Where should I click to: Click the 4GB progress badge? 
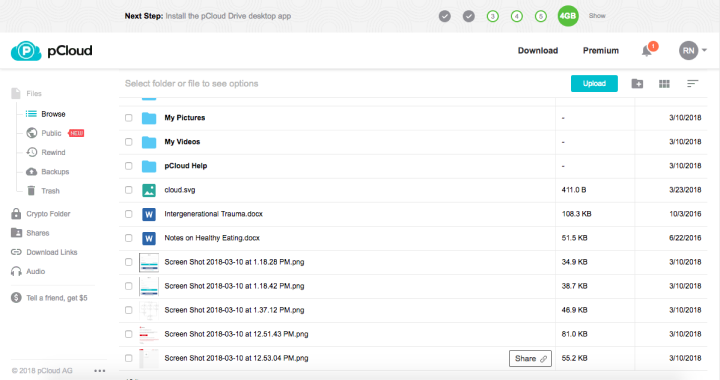coord(568,16)
